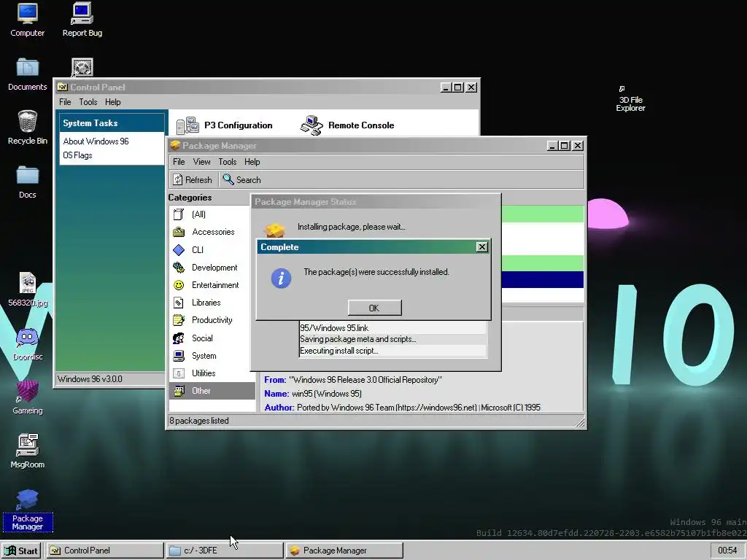This screenshot has width=747, height=560.
Task: Open Package Manager View menu
Action: (201, 162)
